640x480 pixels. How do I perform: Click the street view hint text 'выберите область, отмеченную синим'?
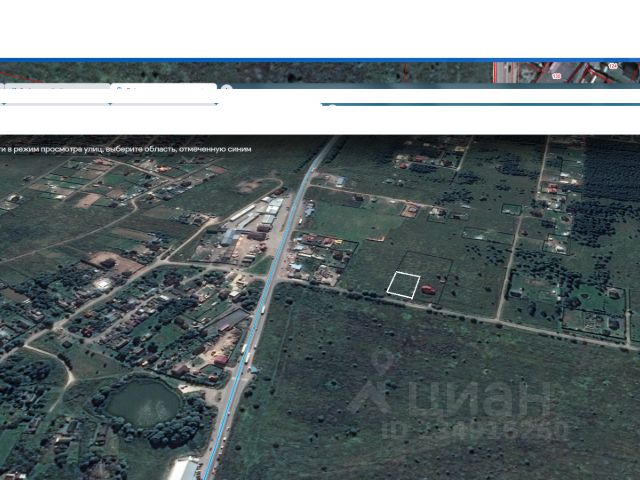pyautogui.click(x=178, y=149)
